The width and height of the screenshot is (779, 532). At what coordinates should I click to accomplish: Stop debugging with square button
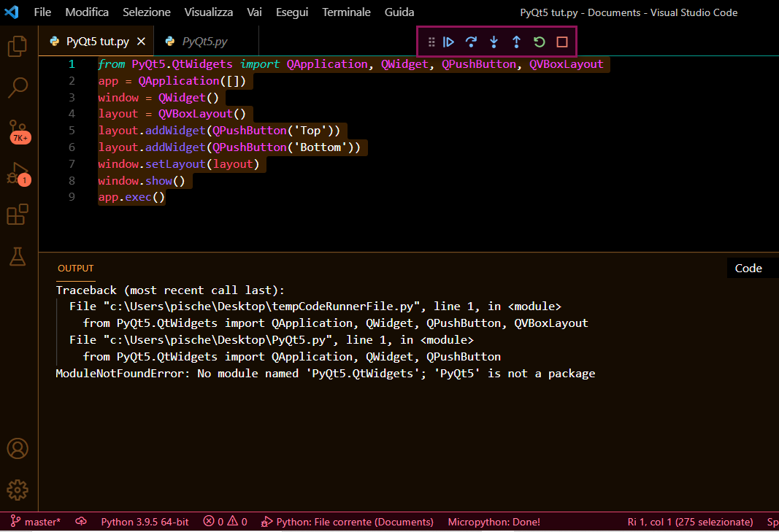pyautogui.click(x=561, y=42)
